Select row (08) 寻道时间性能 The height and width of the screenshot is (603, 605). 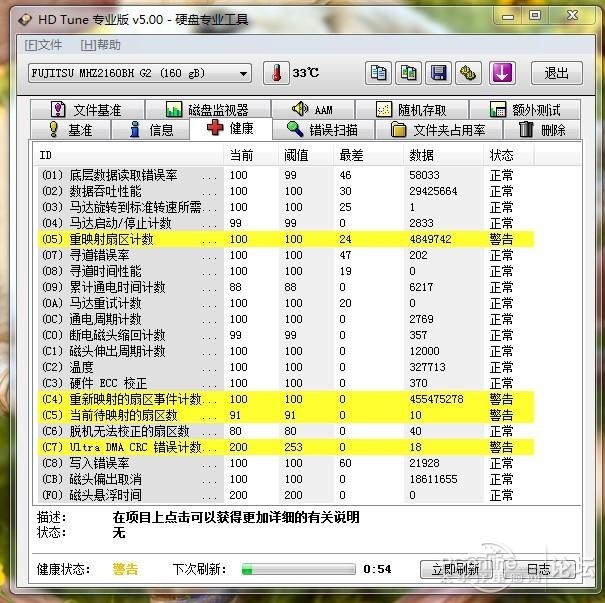286,271
